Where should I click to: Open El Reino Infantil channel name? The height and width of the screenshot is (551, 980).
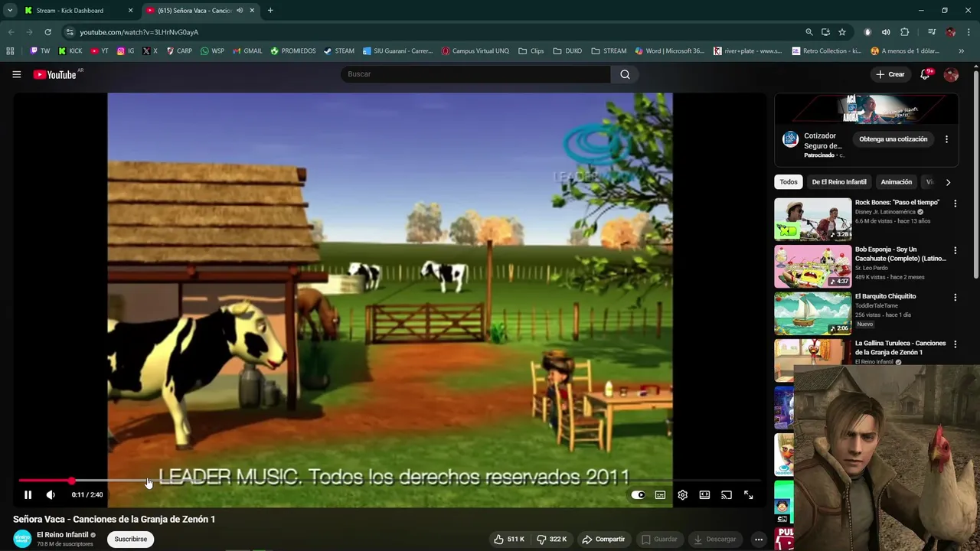(63, 534)
